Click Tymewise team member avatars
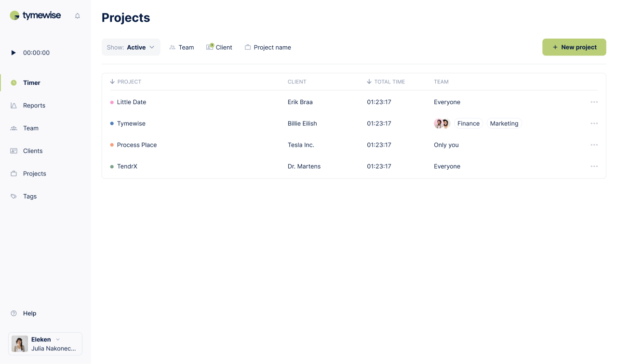The image size is (617, 364). coord(442,123)
